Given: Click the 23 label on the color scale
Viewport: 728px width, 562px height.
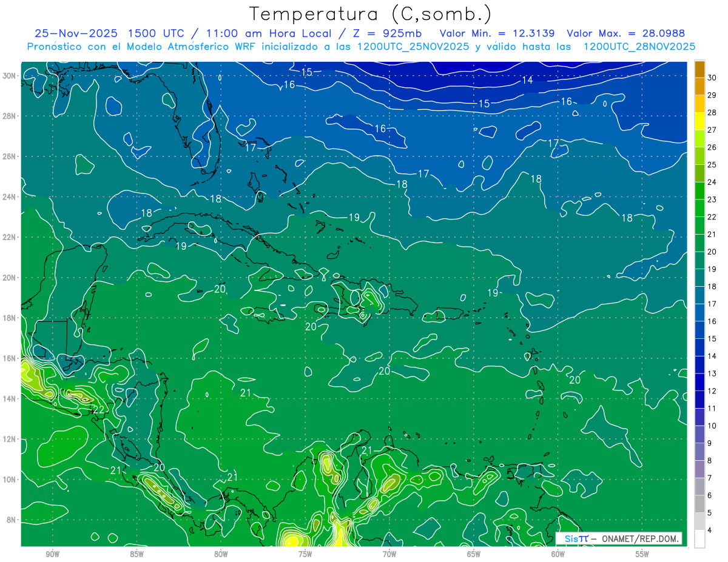Looking at the screenshot, I should click(712, 199).
